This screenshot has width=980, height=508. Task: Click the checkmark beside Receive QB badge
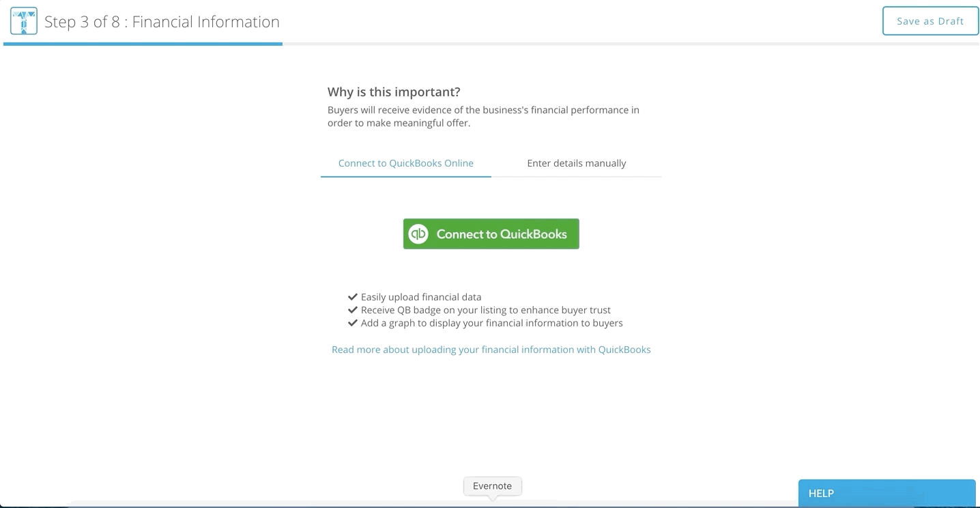[353, 310]
